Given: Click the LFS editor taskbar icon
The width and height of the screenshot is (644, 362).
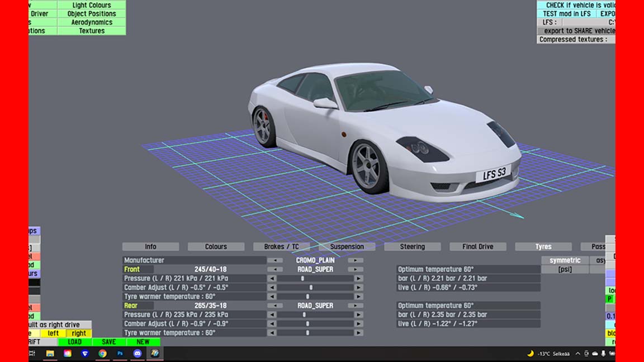Looking at the screenshot, I should pos(155,354).
